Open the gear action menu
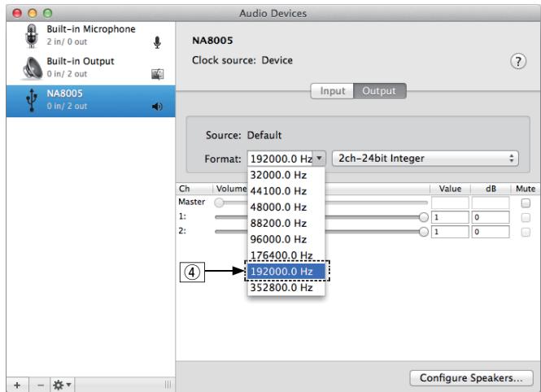The height and width of the screenshot is (392, 541). [x=63, y=385]
